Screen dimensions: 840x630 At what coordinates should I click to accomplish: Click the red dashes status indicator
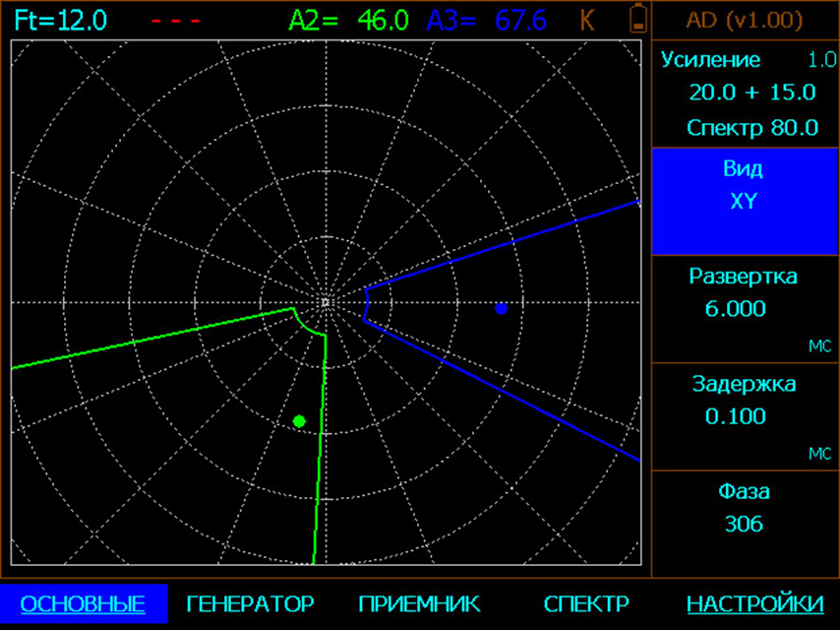(177, 21)
